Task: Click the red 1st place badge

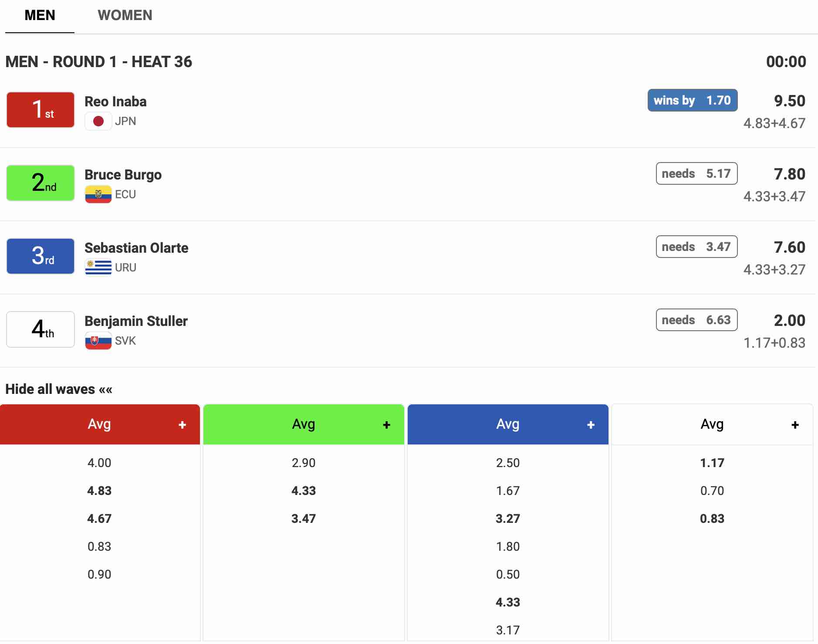Action: pyautogui.click(x=41, y=110)
